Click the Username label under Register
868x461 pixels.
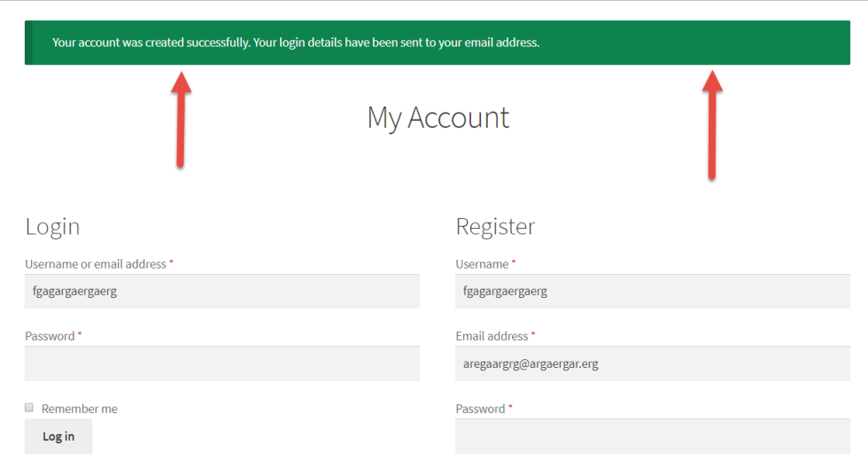[x=482, y=264]
